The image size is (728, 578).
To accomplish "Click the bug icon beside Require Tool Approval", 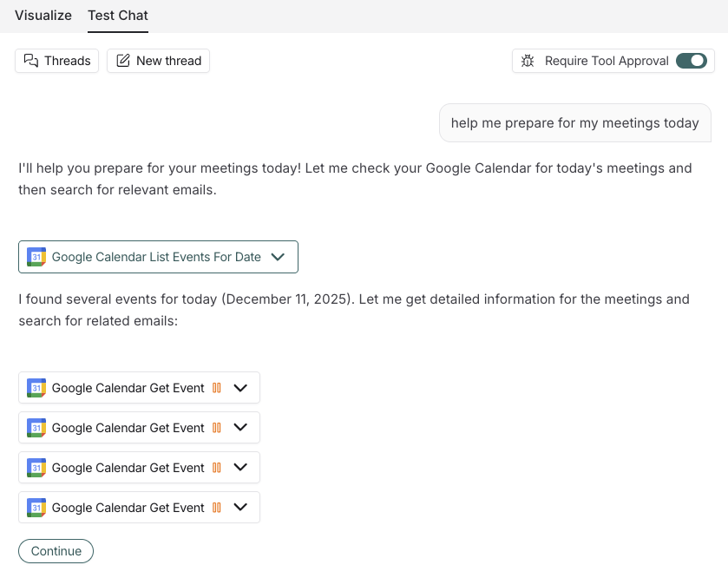I will click(528, 61).
